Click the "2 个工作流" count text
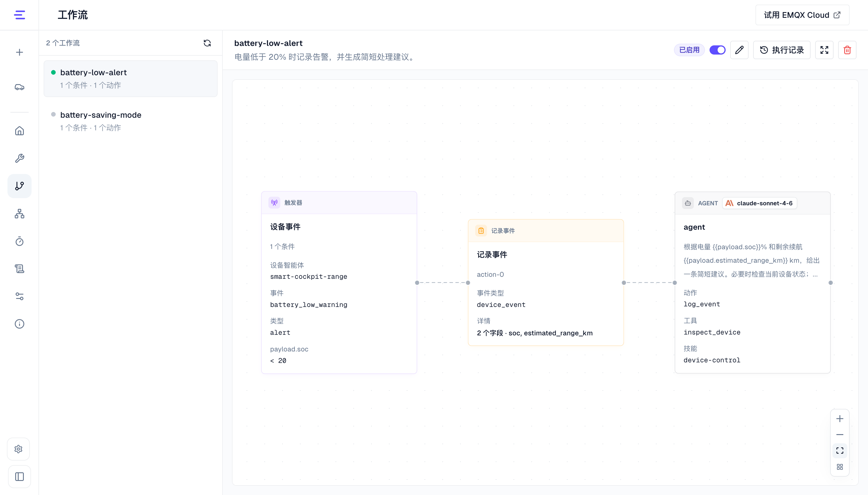Screen dimensions: 868x495 [63, 43]
